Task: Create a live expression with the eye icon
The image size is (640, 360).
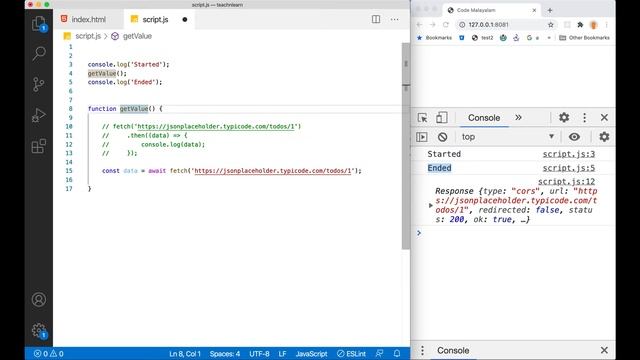Action: point(574,137)
